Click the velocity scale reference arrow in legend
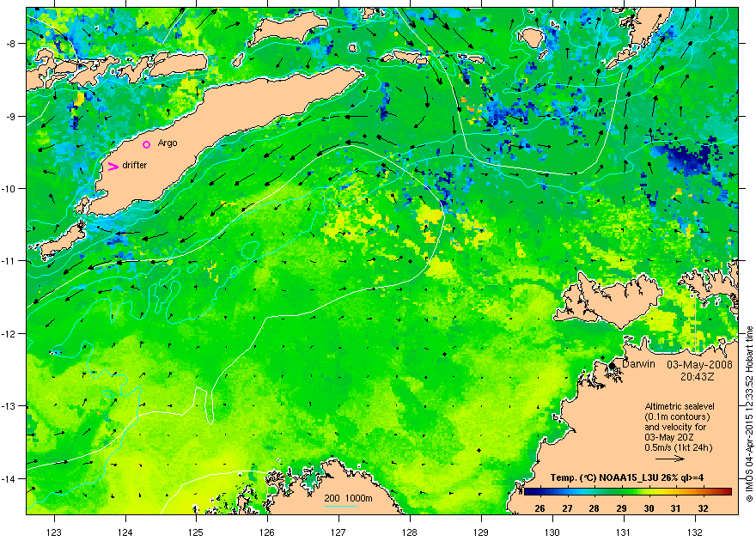The image size is (756, 541). click(670, 459)
